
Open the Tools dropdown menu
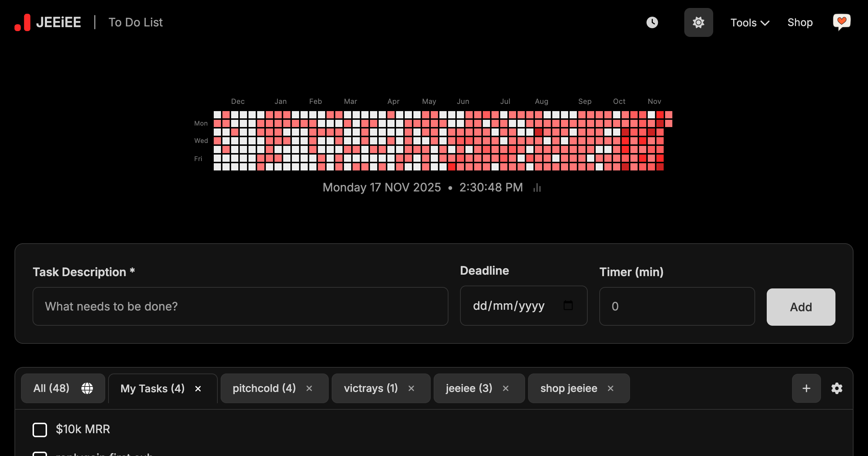pos(749,22)
